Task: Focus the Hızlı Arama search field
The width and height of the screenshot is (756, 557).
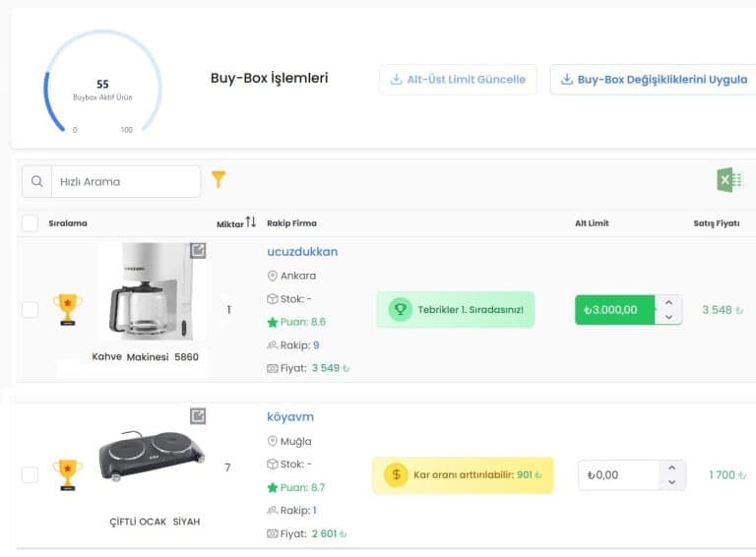Action: pyautogui.click(x=125, y=181)
